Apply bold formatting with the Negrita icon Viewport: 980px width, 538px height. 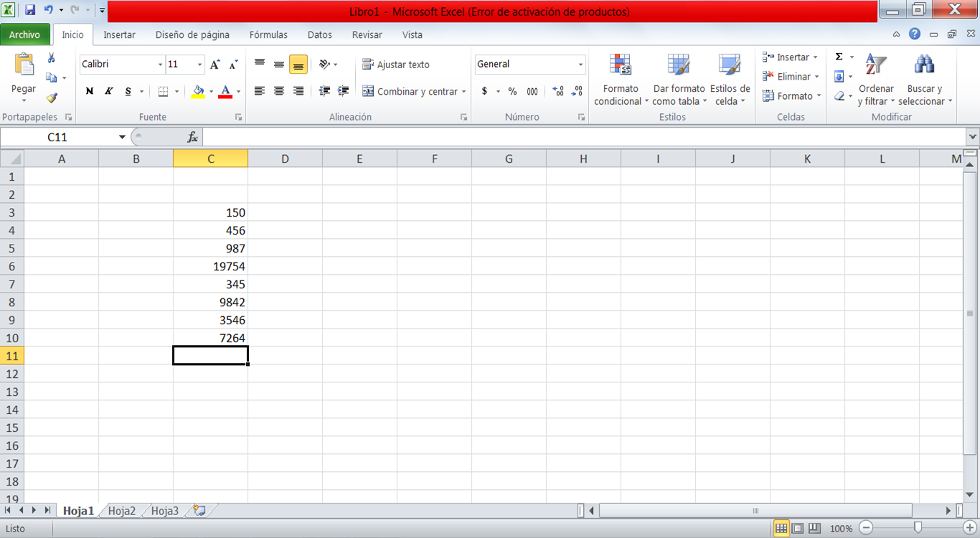point(89,91)
